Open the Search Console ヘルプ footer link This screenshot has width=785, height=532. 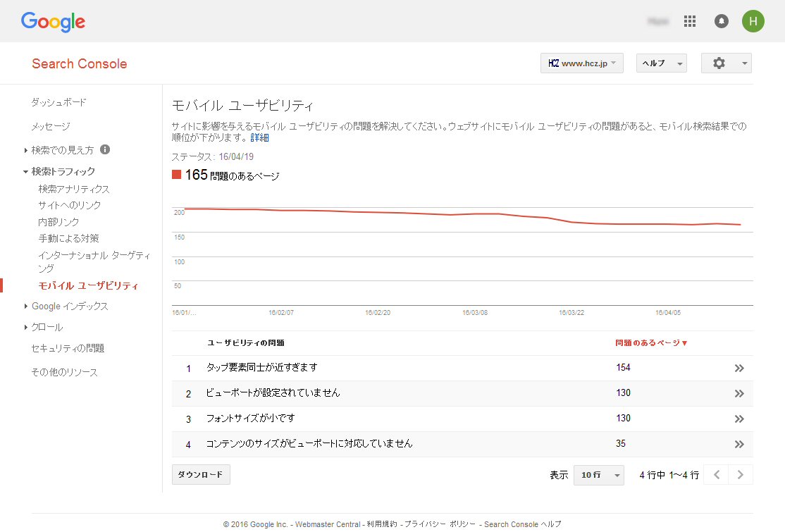[x=522, y=524]
